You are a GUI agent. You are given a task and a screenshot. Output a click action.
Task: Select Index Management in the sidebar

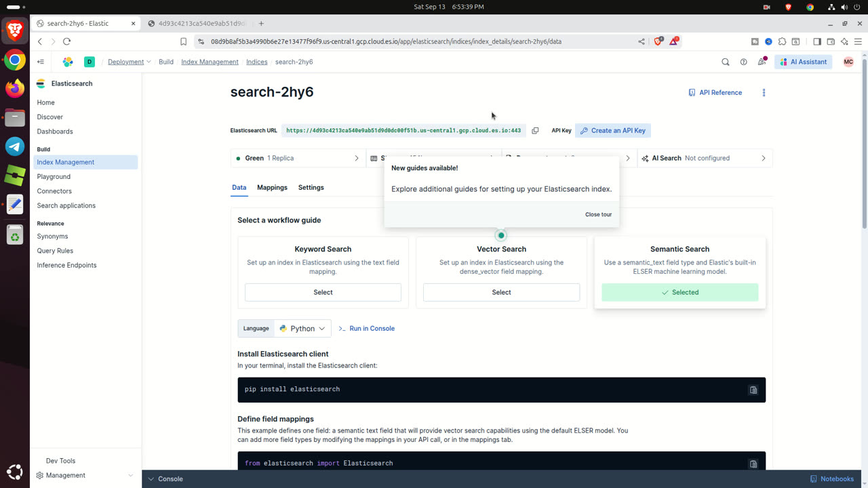[x=85, y=162]
